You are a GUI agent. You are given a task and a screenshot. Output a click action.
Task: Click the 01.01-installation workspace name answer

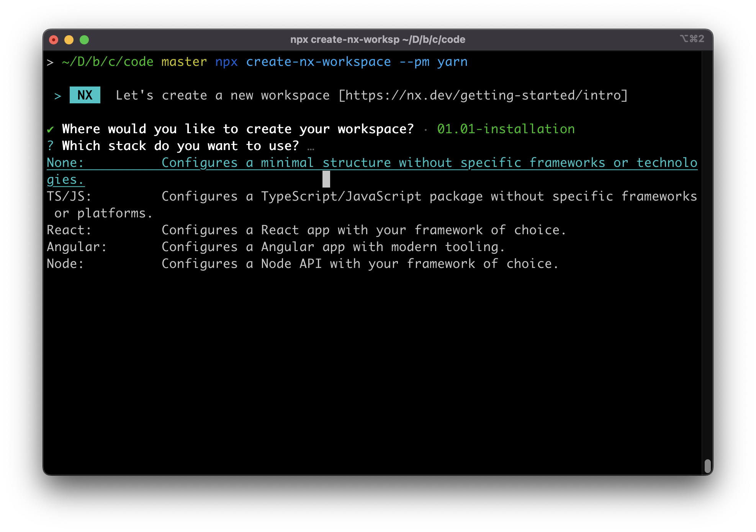[506, 129]
